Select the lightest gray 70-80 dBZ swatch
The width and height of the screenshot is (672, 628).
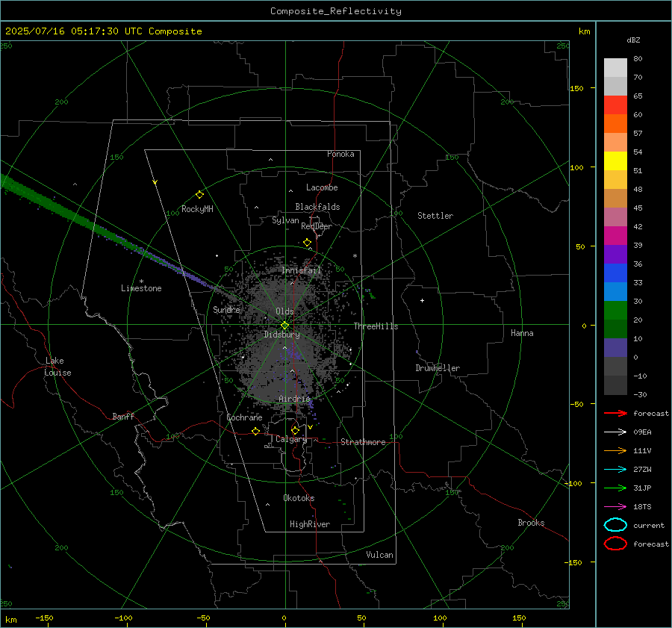(x=615, y=67)
